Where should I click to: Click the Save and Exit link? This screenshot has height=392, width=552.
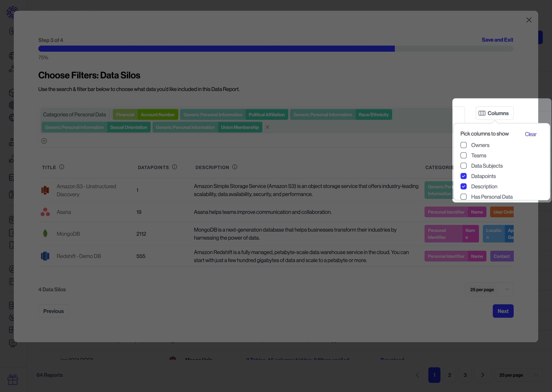(497, 40)
